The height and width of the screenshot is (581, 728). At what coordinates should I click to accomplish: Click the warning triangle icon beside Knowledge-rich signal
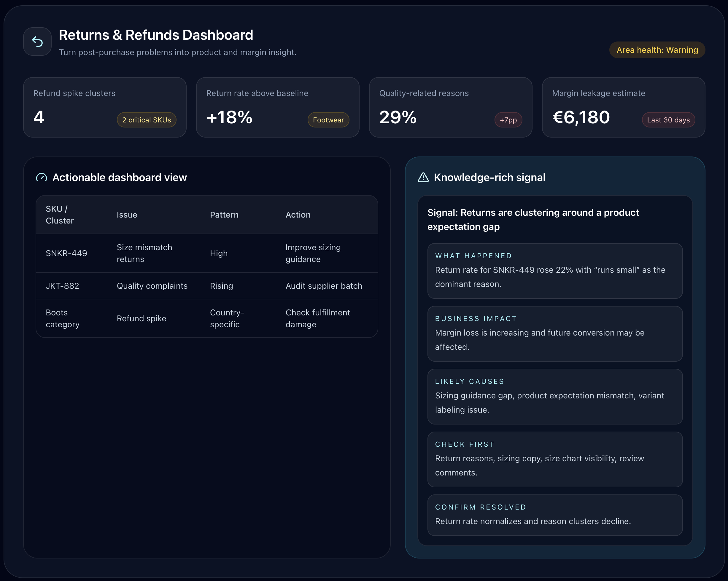coord(423,178)
